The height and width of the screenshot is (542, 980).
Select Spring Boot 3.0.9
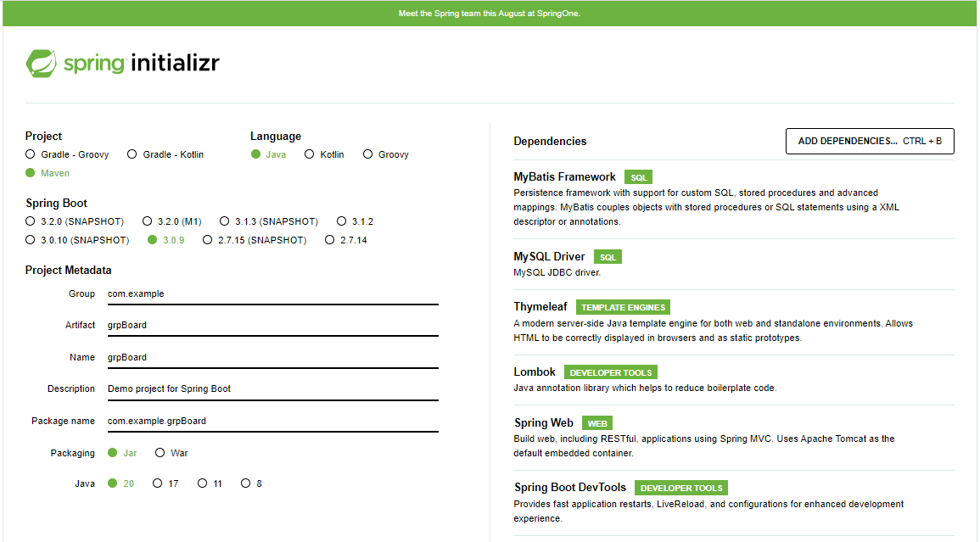[165, 240]
